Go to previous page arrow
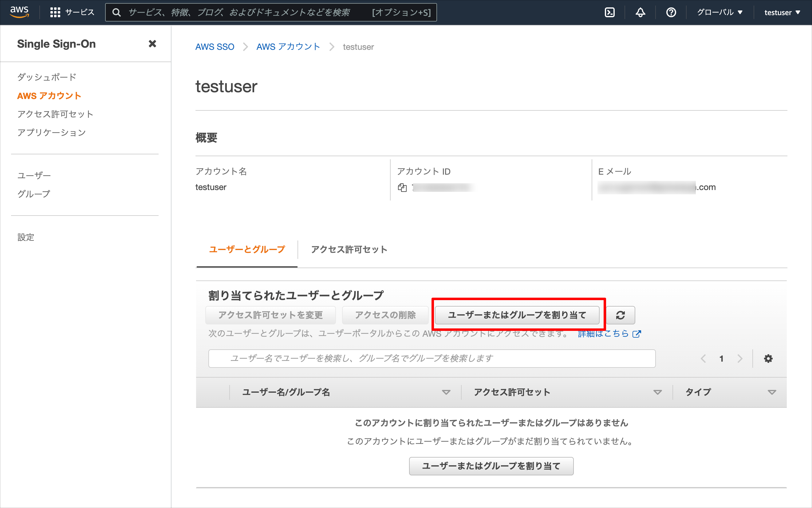This screenshot has width=812, height=508. point(703,359)
